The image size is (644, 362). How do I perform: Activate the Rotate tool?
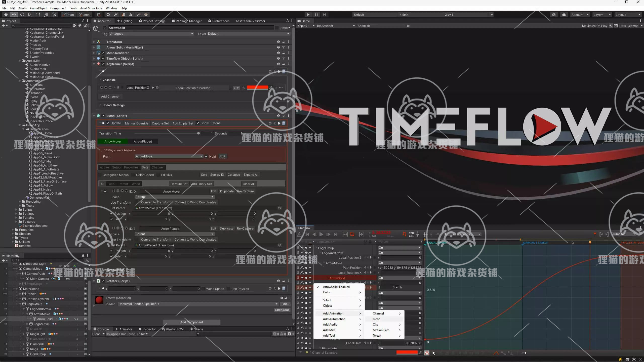(x=22, y=15)
